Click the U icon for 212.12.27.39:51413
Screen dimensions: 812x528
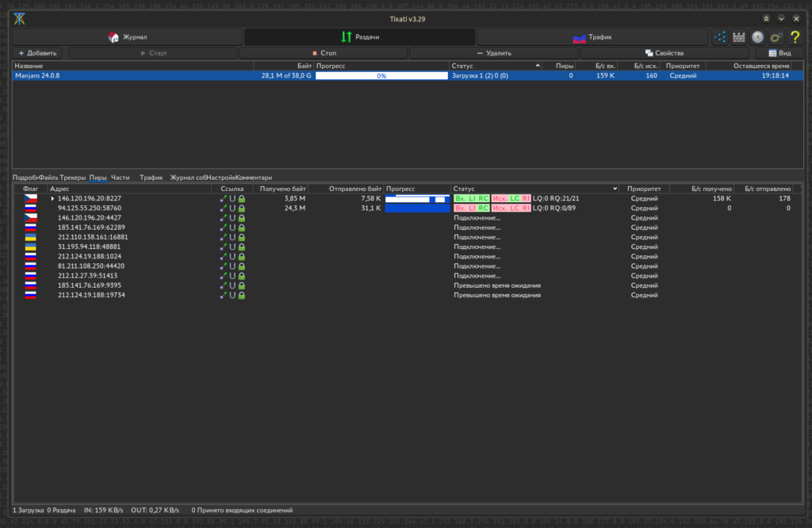tap(232, 276)
